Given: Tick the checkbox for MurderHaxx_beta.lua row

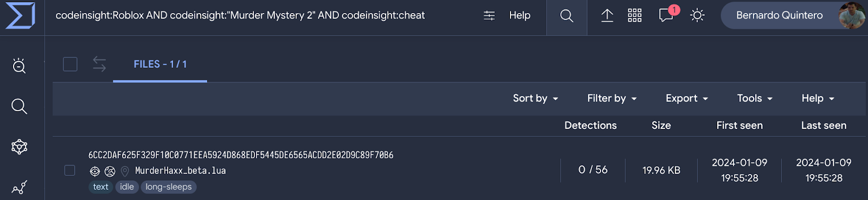Looking at the screenshot, I should [69, 170].
